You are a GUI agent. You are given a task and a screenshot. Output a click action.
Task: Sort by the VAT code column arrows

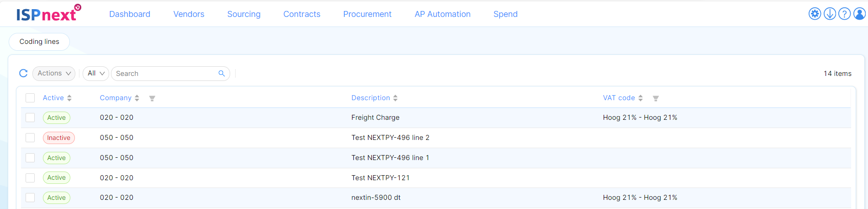(x=641, y=98)
